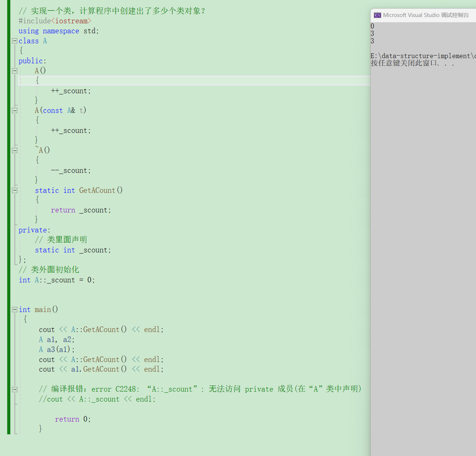This screenshot has width=476, height=456.
Task: Click the 'GetACount' name in its definition
Action: 97,190
